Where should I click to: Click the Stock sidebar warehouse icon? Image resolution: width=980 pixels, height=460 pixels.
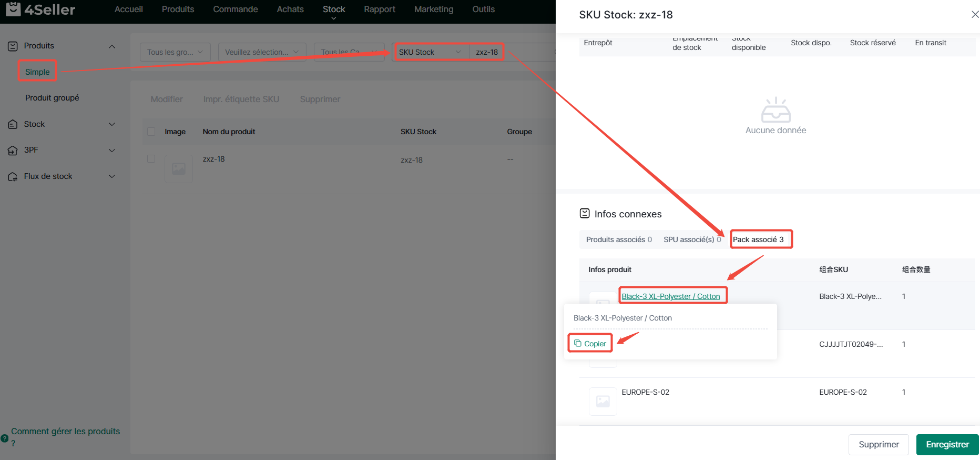coord(13,125)
